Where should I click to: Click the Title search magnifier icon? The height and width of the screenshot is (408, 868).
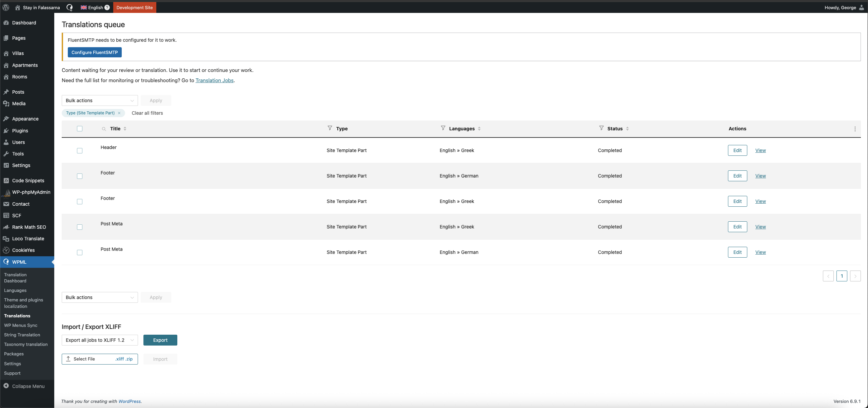tap(104, 129)
